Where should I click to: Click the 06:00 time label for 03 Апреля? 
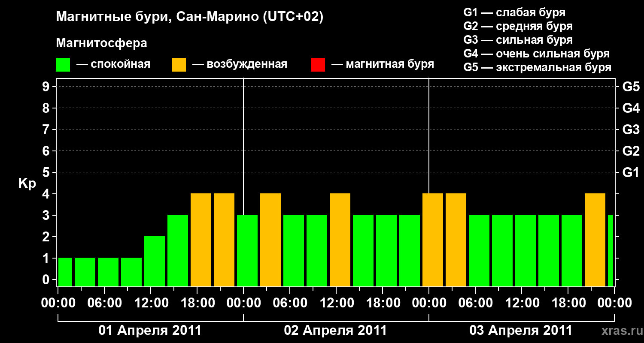click(475, 303)
